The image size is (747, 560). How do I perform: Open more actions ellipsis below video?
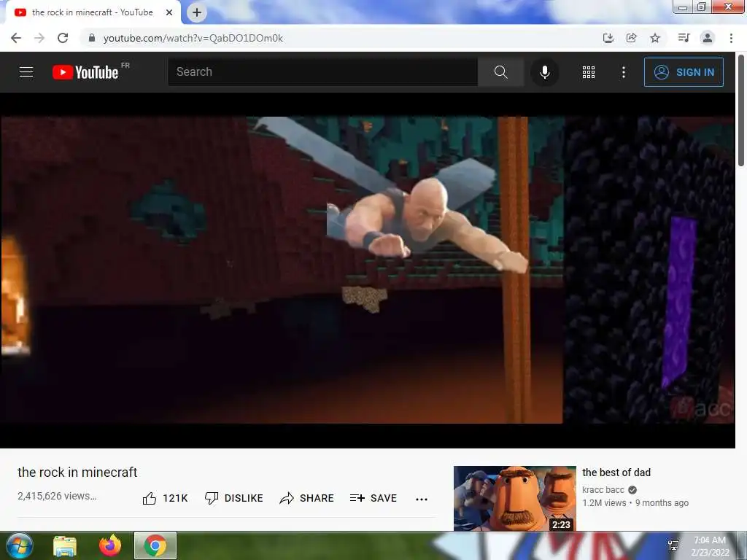422,499
